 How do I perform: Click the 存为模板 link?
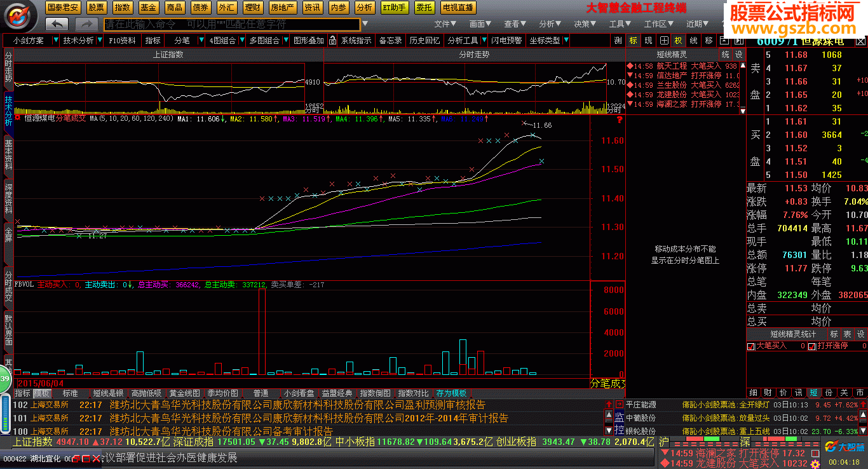[452, 393]
